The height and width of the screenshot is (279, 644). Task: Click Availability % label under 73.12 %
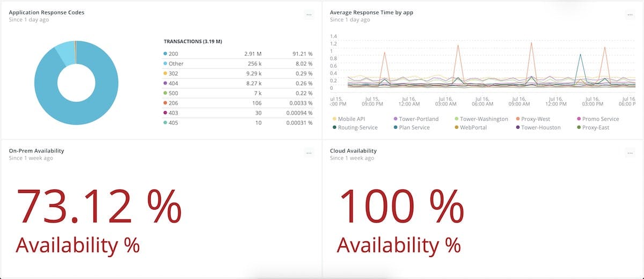tap(78, 245)
